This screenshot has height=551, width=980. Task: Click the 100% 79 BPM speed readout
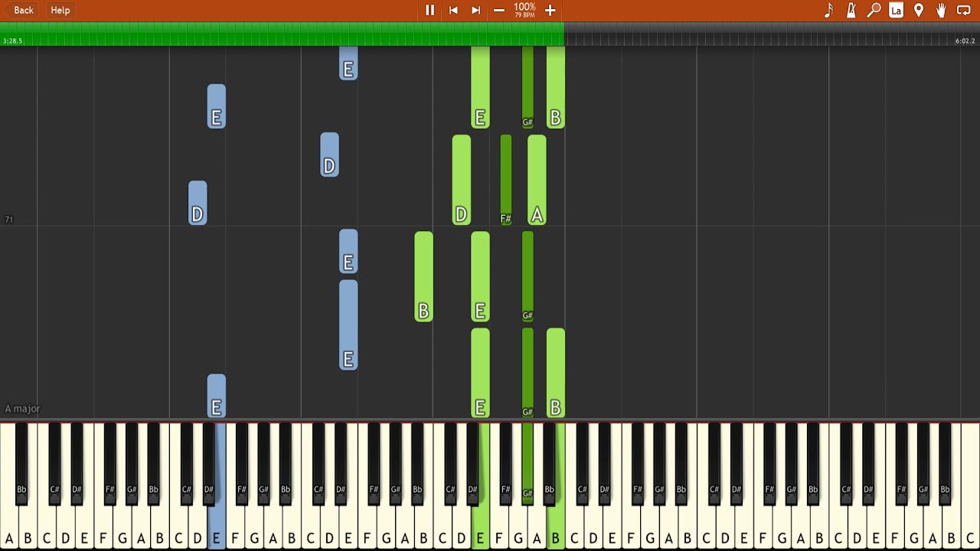[x=524, y=9]
